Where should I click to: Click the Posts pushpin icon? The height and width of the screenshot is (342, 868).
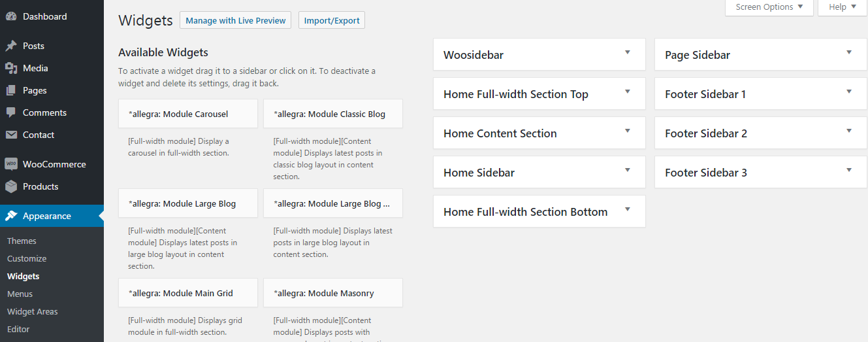click(x=11, y=46)
